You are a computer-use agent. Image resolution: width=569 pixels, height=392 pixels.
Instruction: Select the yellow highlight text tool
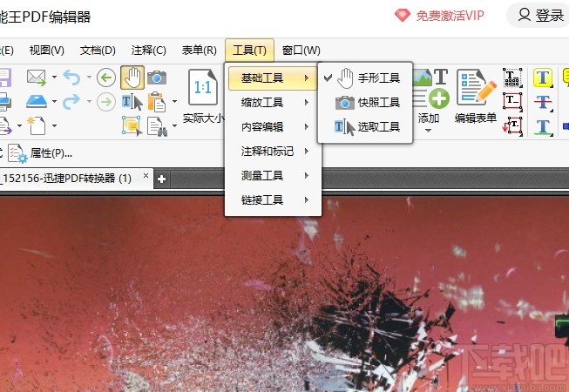tap(543, 78)
